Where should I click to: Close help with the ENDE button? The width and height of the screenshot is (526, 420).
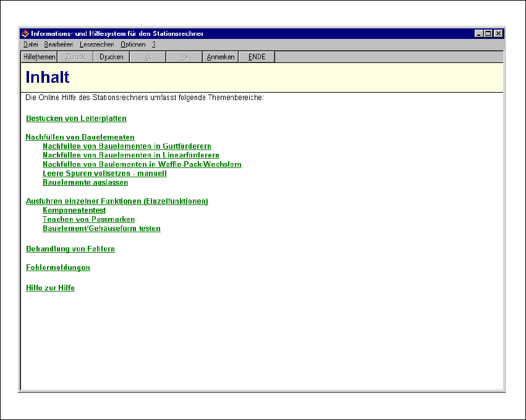(257, 57)
